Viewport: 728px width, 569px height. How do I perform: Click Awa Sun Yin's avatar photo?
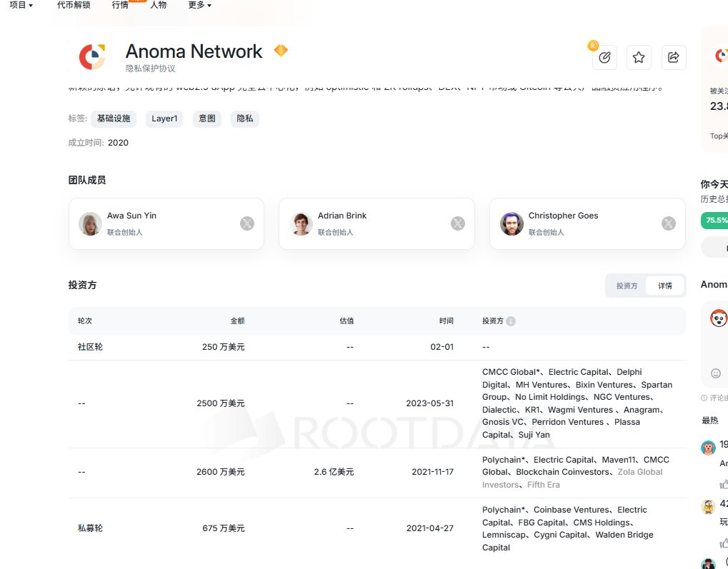90,223
